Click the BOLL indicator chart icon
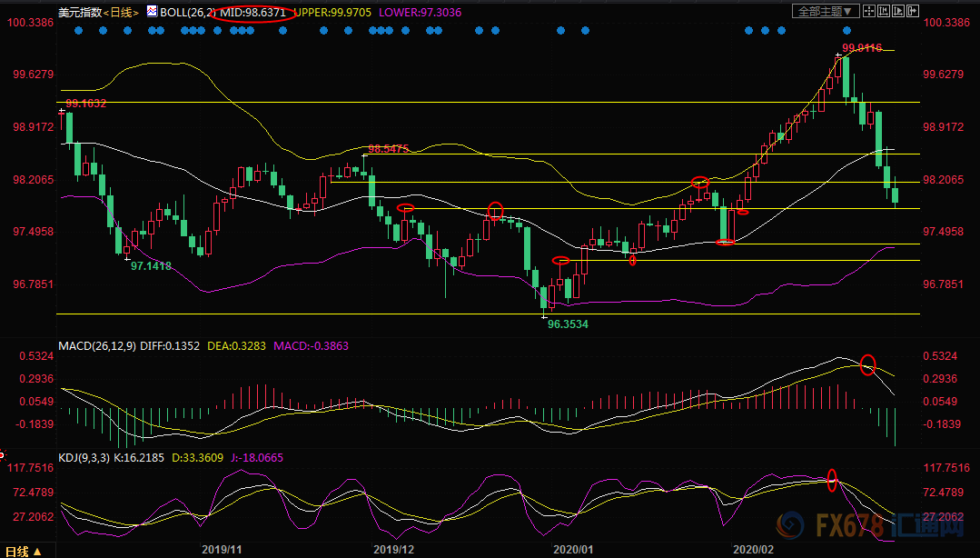980x558 pixels. click(x=152, y=11)
